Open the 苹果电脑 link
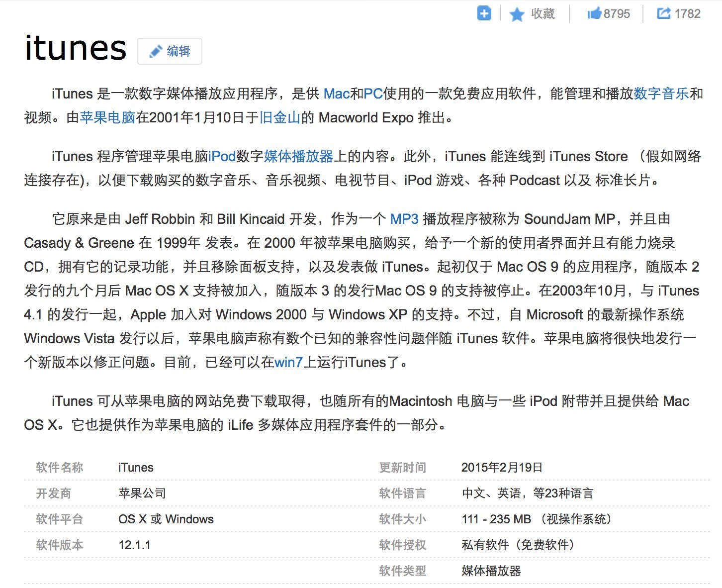This screenshot has width=722, height=588. point(107,117)
